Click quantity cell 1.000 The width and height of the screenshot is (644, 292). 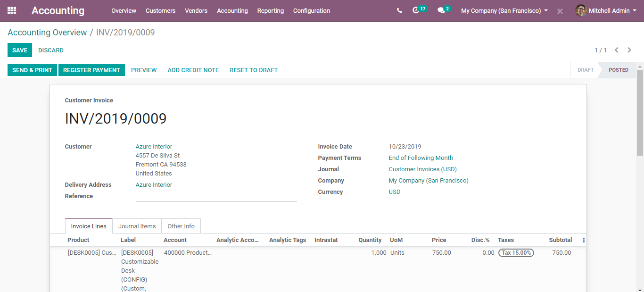(379, 253)
